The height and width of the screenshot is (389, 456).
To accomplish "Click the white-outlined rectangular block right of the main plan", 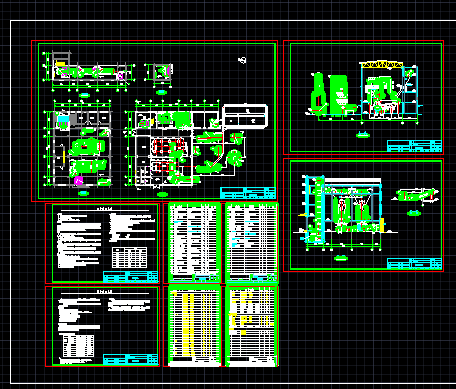I will [x=245, y=116].
